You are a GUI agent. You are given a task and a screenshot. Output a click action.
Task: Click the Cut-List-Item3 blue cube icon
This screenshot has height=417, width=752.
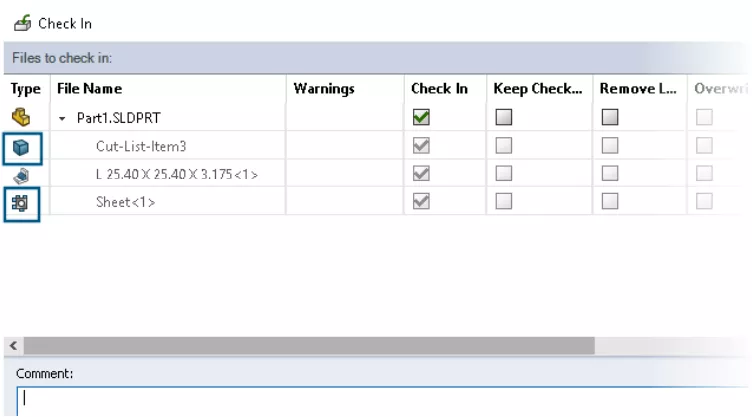(x=21, y=145)
